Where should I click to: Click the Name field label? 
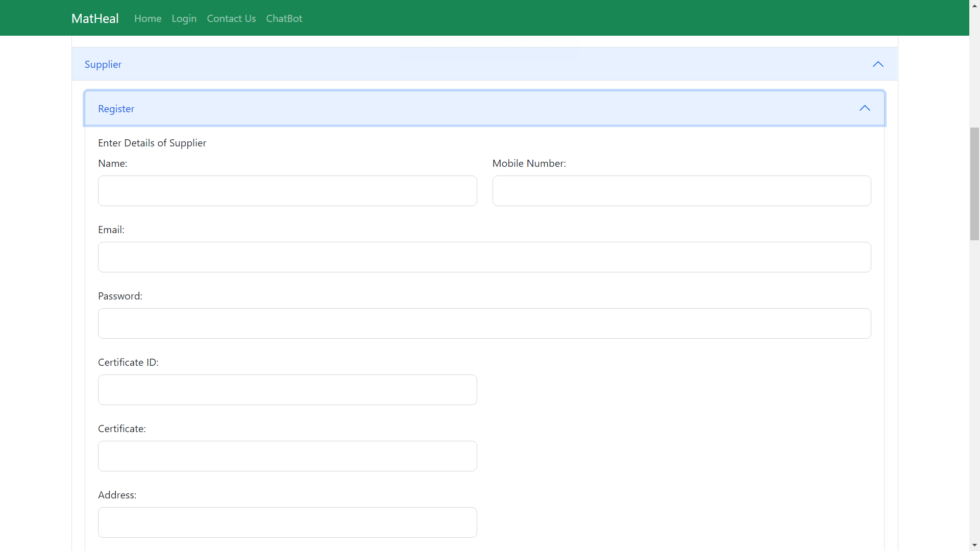112,163
